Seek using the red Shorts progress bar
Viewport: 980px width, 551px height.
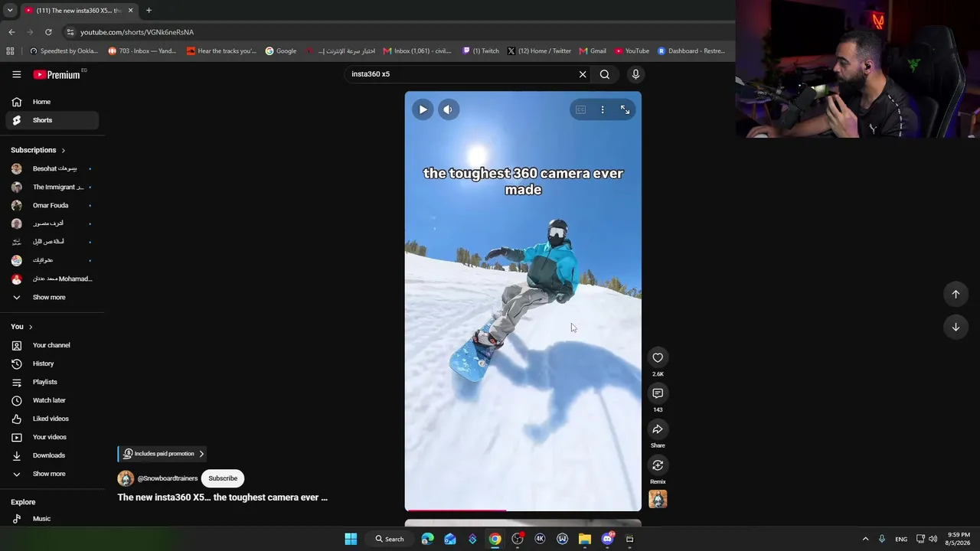point(523,510)
